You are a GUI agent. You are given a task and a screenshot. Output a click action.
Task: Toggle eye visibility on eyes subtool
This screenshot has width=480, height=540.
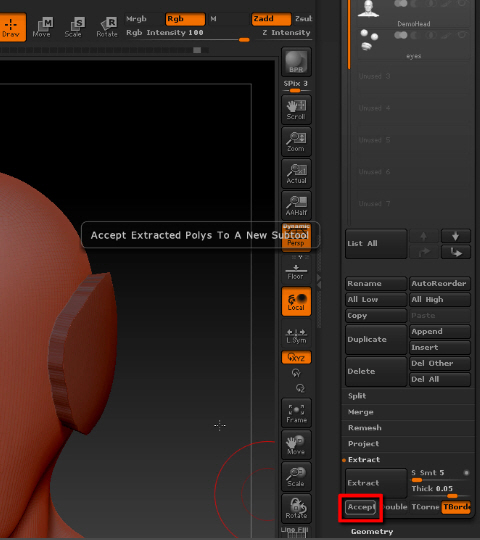tap(463, 35)
